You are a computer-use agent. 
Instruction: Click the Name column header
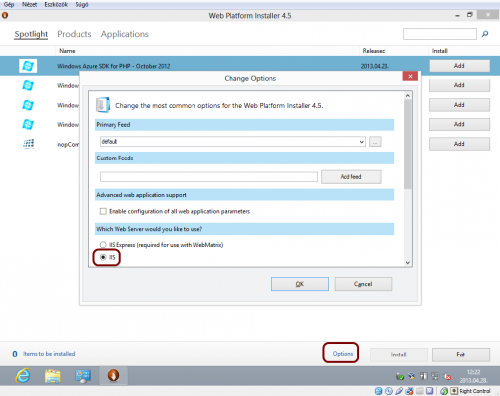(x=67, y=51)
